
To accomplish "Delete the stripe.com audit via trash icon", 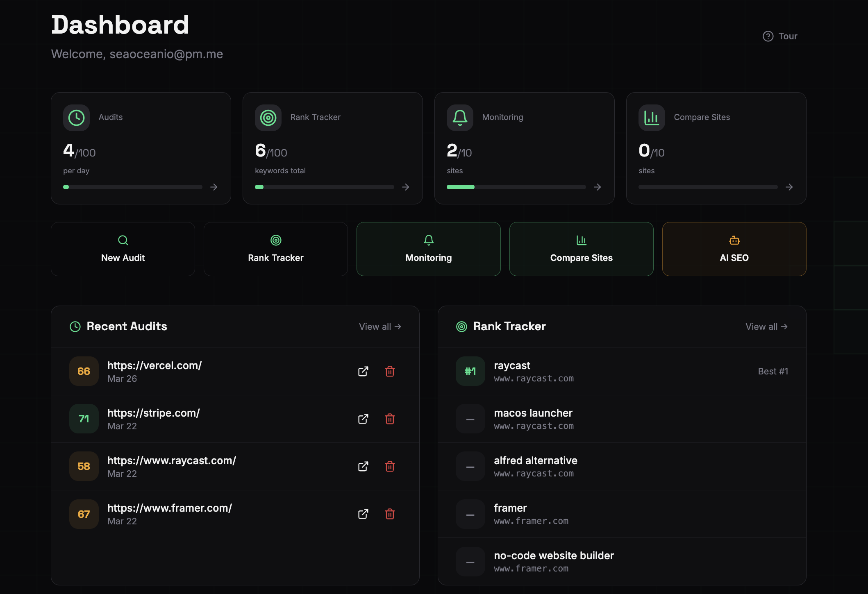I will [390, 419].
